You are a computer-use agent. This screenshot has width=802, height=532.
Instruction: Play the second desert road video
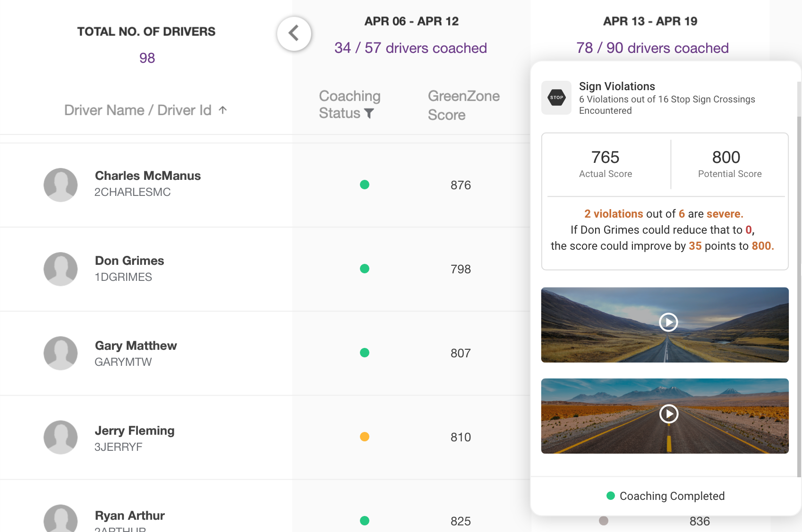[x=668, y=414]
